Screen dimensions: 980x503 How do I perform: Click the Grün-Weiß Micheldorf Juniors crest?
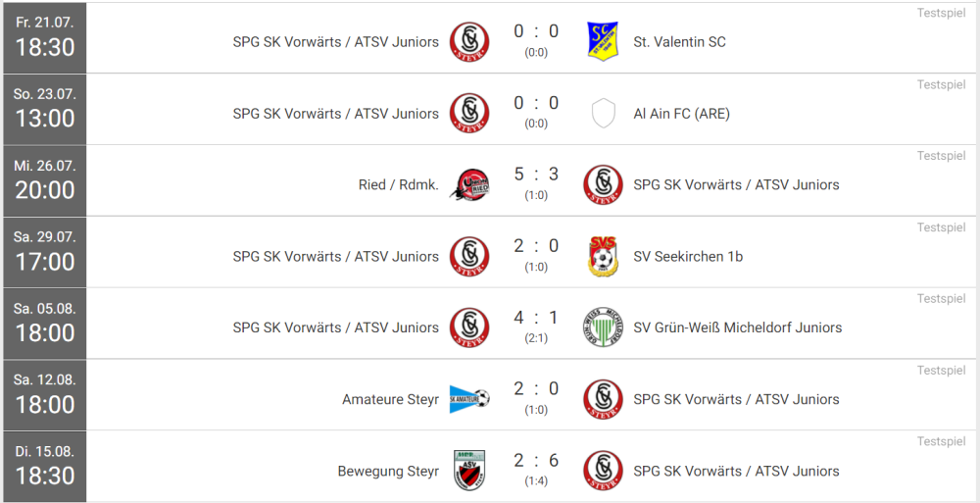click(x=603, y=327)
